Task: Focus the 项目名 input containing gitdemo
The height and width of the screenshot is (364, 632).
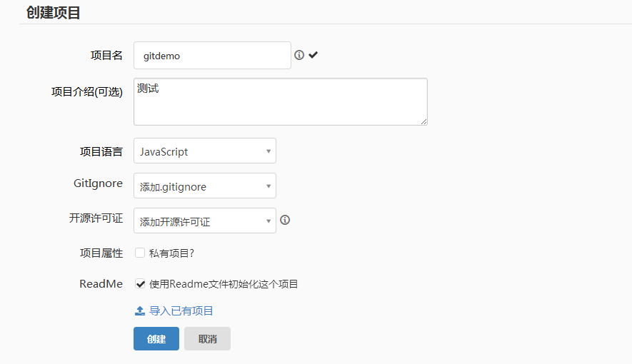Action: point(212,55)
